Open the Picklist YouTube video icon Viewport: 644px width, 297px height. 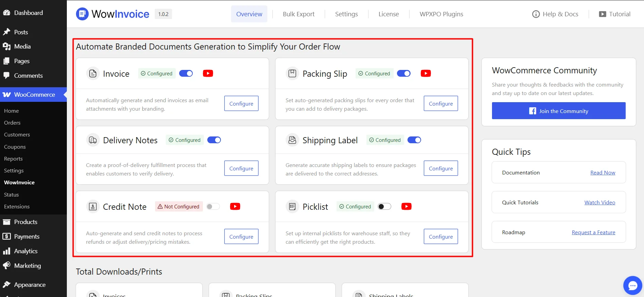(406, 206)
